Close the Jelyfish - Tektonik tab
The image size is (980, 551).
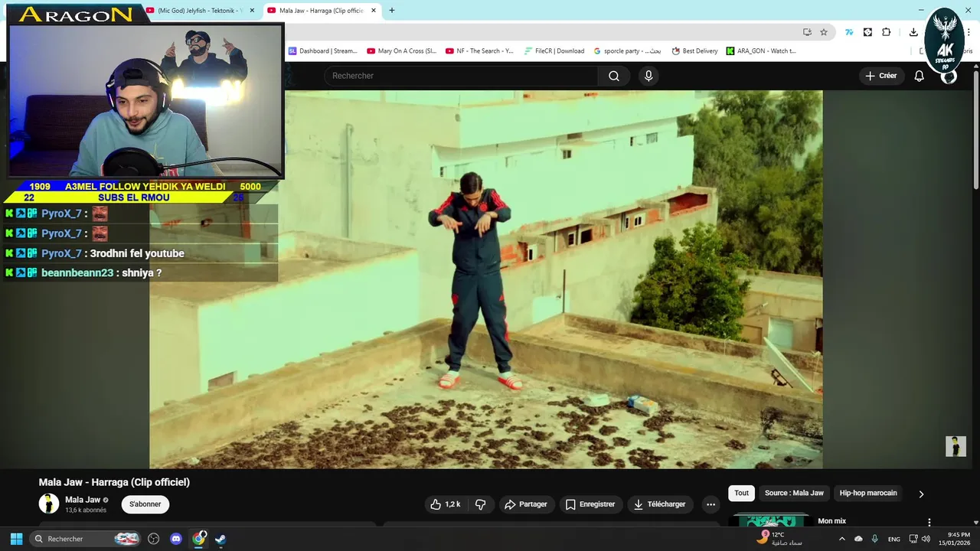(x=253, y=11)
